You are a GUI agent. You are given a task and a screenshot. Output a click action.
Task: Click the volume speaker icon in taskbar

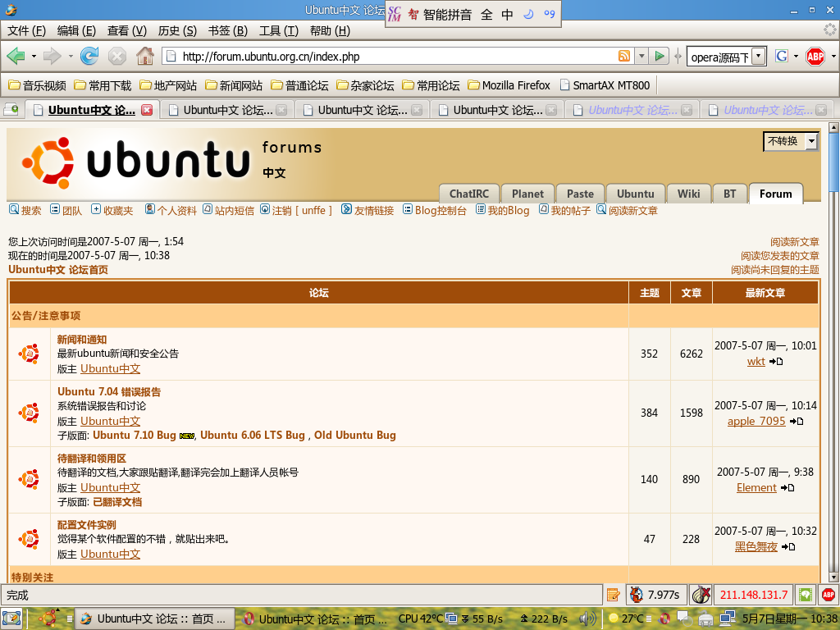(x=587, y=619)
